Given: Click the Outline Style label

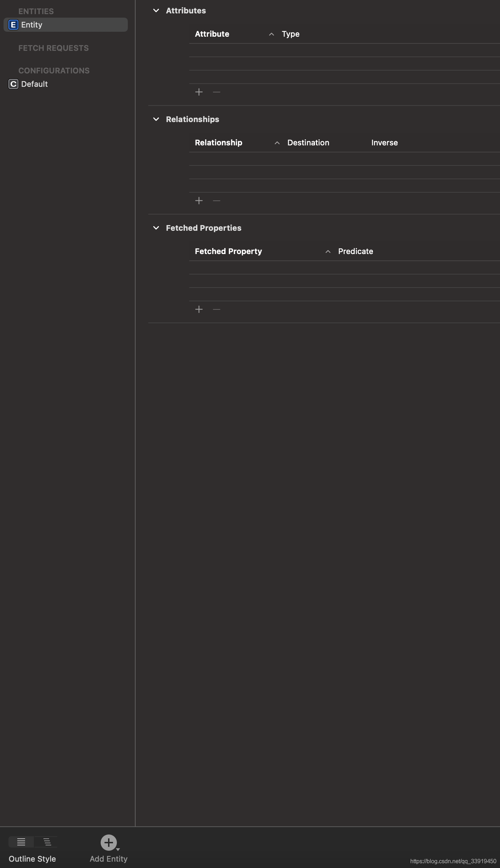Looking at the screenshot, I should click(32, 859).
